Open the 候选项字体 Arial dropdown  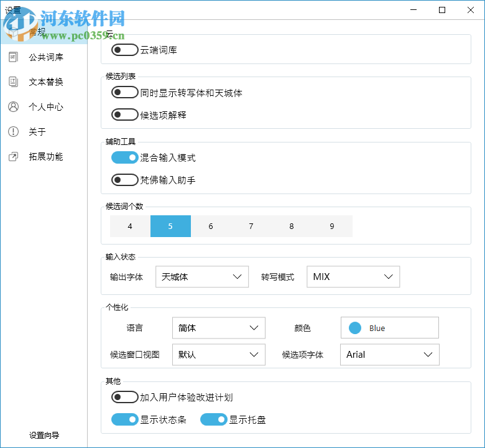[390, 355]
